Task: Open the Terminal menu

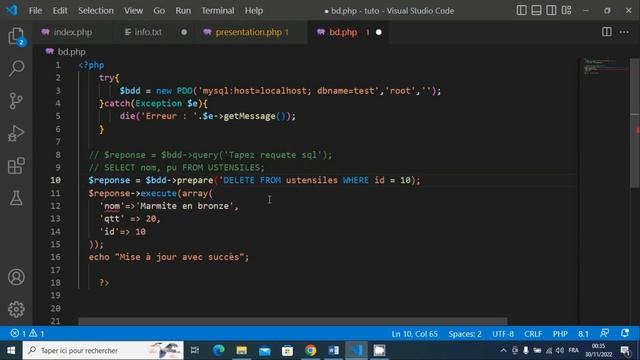Action: [x=218, y=11]
